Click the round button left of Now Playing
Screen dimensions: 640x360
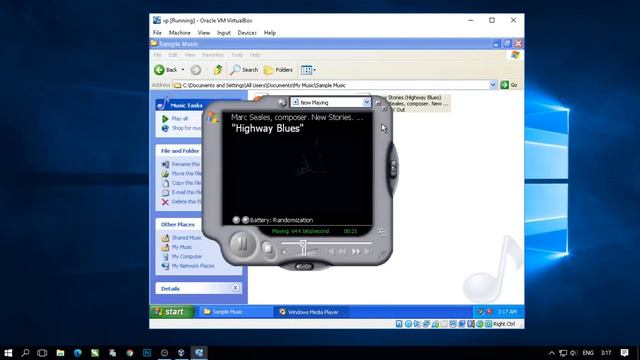pyautogui.click(x=282, y=102)
